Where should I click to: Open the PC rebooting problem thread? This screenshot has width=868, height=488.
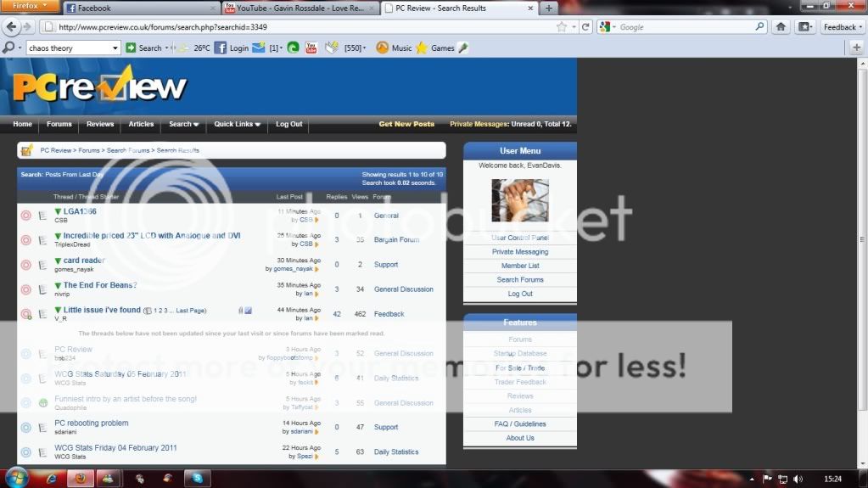pos(92,423)
